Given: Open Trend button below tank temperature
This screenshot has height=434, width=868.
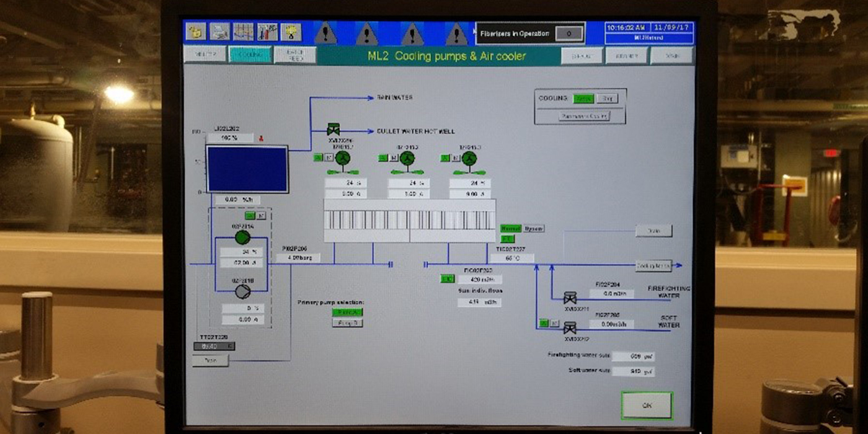Looking at the screenshot, I should click(x=210, y=360).
